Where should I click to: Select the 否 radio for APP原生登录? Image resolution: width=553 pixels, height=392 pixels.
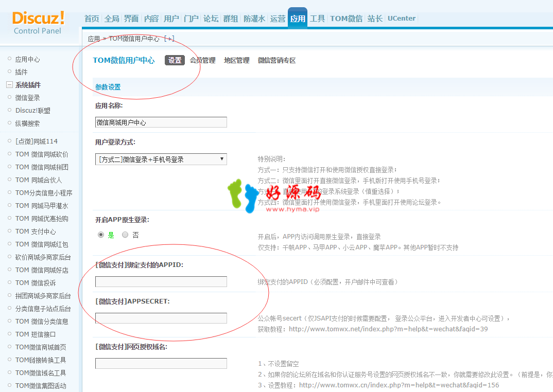pyautogui.click(x=125, y=235)
